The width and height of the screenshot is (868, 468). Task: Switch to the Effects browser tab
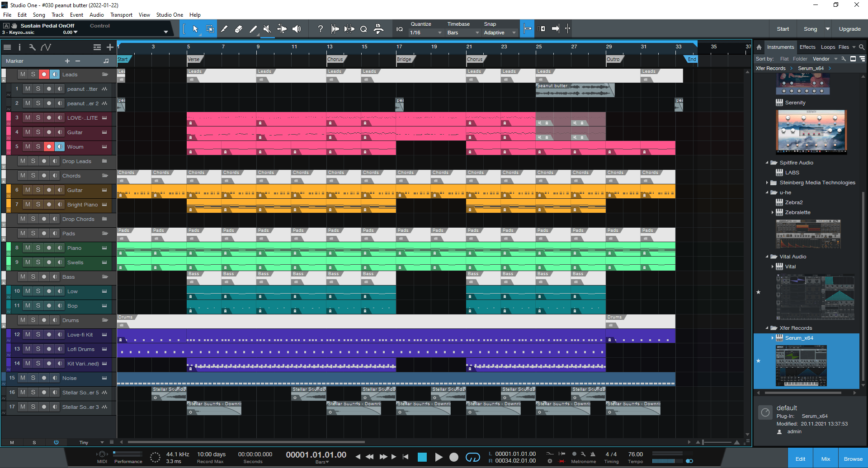pyautogui.click(x=807, y=47)
